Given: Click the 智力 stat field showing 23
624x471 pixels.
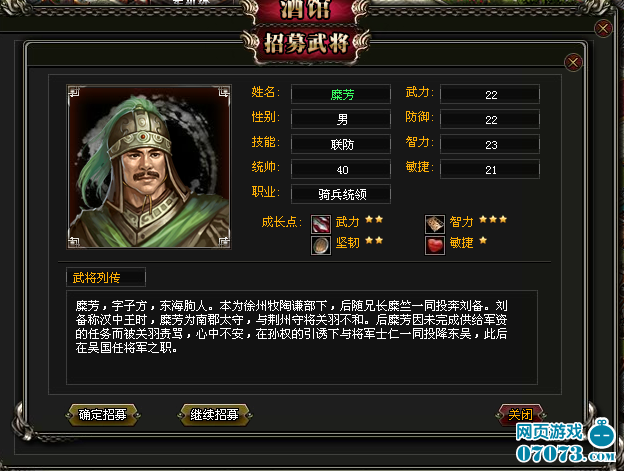Looking at the screenshot, I should pos(490,144).
